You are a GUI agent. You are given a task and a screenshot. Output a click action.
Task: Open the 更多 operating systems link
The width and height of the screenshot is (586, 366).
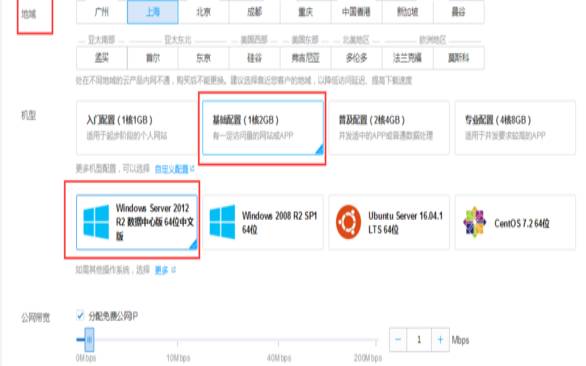tap(161, 270)
